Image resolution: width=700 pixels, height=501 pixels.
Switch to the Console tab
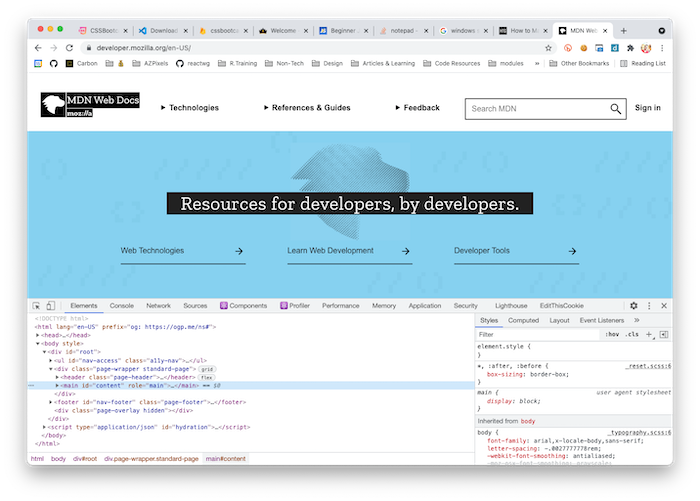click(122, 306)
